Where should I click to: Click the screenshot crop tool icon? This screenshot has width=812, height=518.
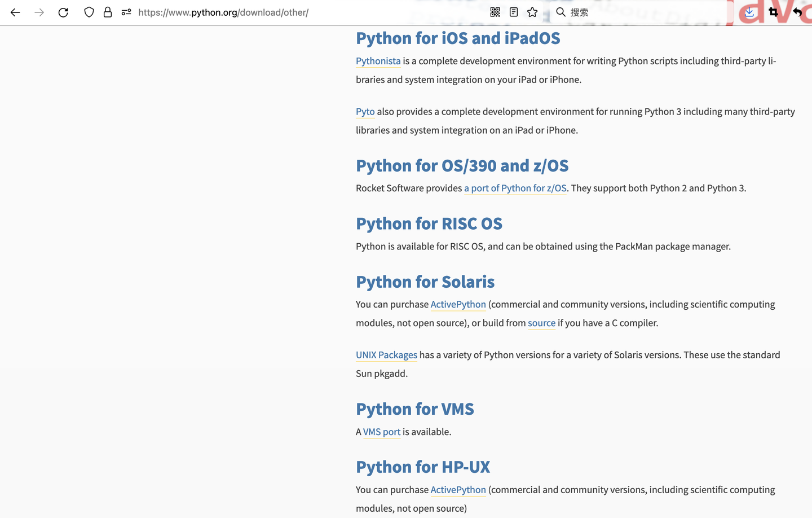tap(774, 12)
